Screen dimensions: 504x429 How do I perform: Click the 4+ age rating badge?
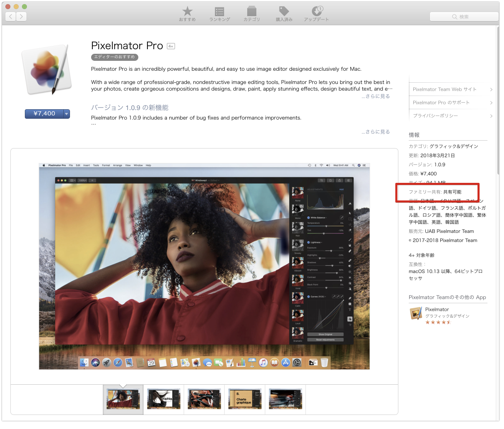[x=171, y=46]
